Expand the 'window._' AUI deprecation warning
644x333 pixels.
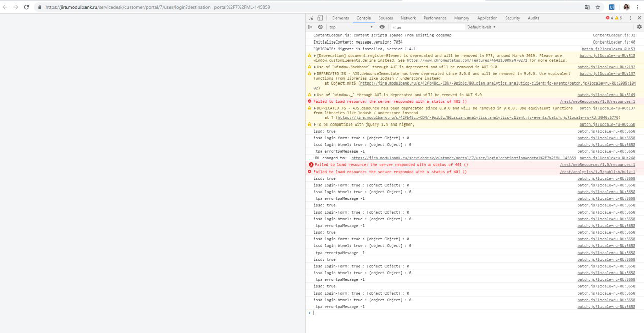tap(315, 95)
